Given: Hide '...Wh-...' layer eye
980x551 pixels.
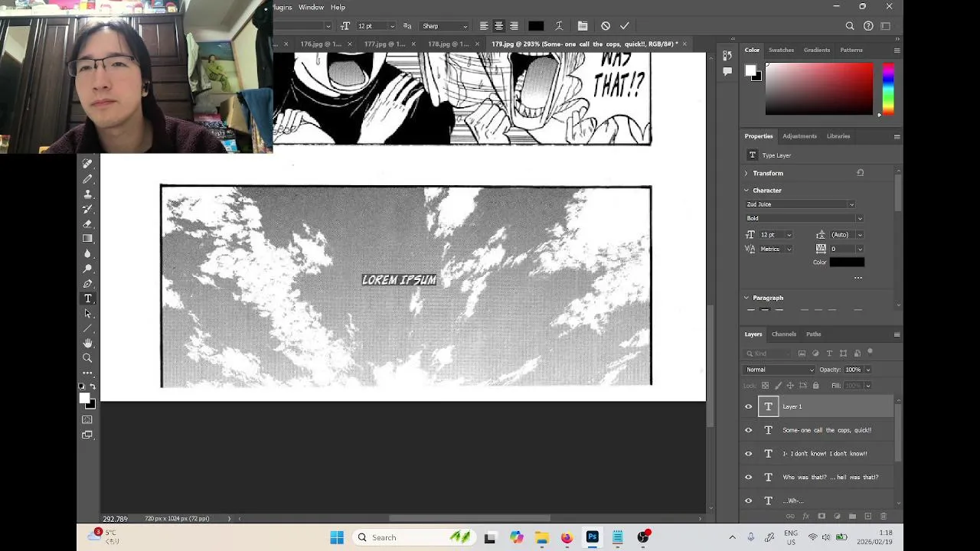Looking at the screenshot, I should click(749, 500).
